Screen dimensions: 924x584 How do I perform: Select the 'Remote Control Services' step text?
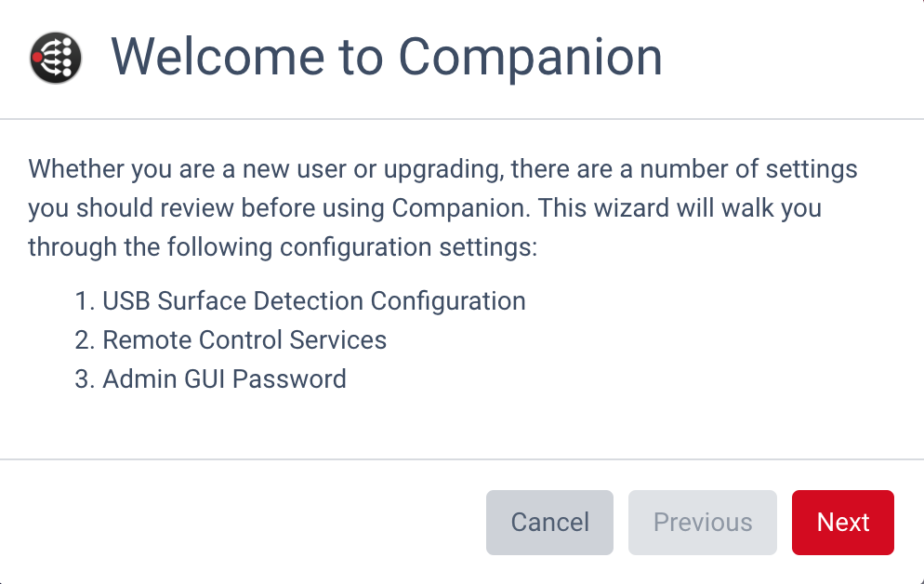pyautogui.click(x=245, y=340)
